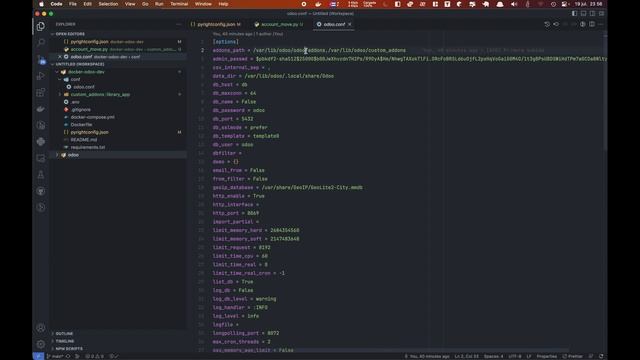Toggle panel layout icon in the title bar
This screenshot has height=360, width=640.
pos(583,13)
